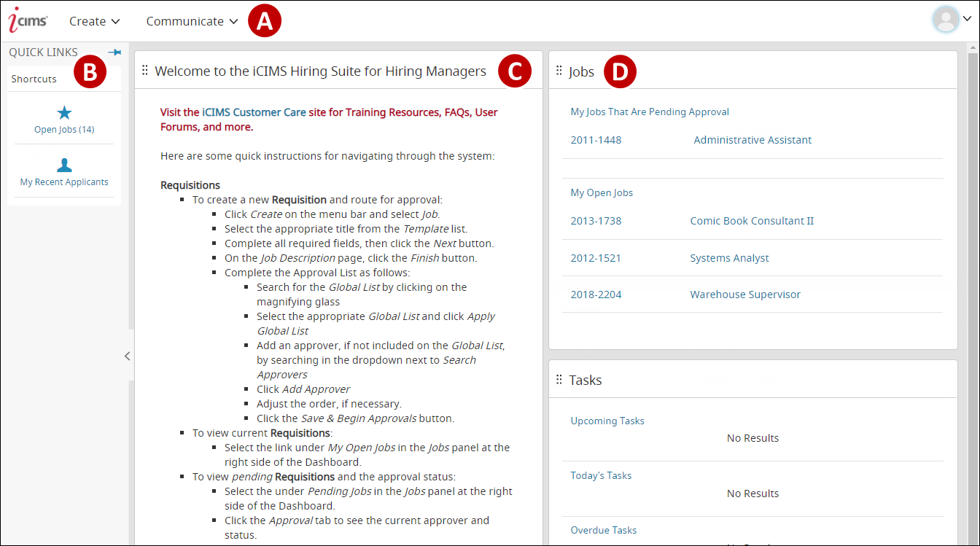Click the page vertical scrollbar

972,292
